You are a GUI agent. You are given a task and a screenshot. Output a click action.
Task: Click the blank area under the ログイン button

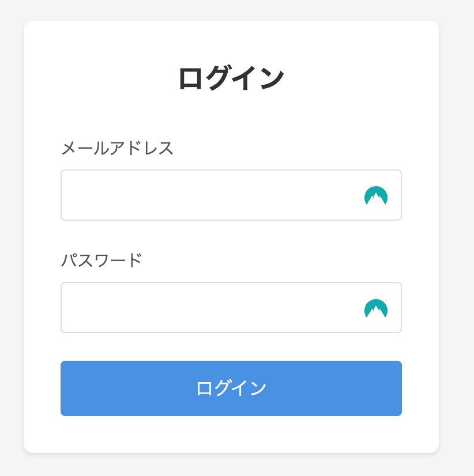[231, 434]
